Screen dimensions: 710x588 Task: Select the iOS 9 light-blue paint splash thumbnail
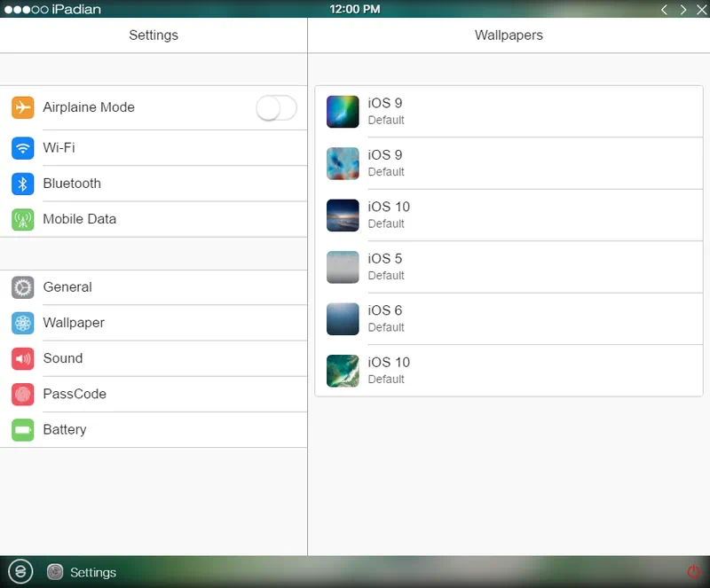point(343,164)
